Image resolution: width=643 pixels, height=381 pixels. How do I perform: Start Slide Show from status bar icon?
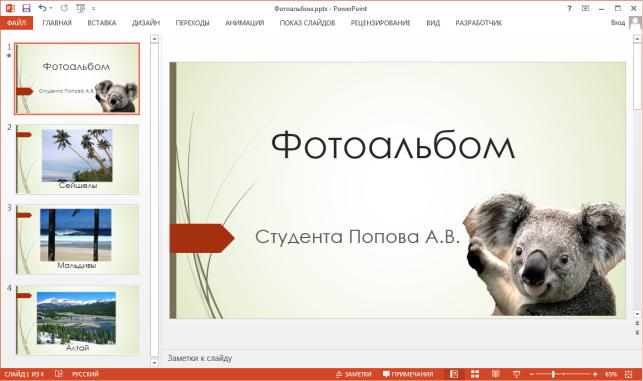(516, 374)
